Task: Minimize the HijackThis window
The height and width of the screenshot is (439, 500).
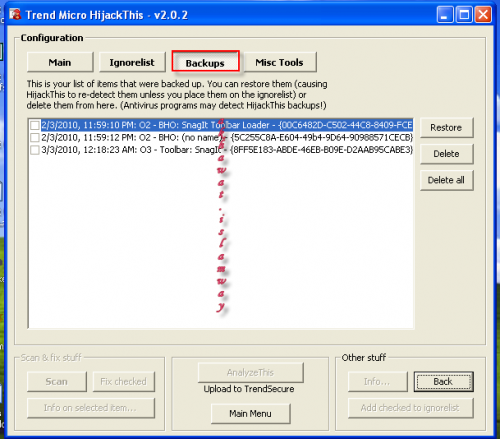Action: pos(445,15)
